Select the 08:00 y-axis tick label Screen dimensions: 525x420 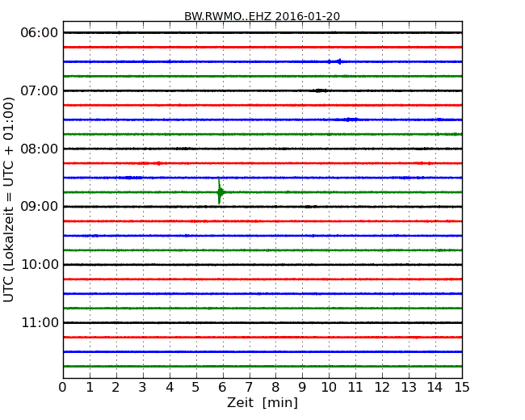point(40,149)
